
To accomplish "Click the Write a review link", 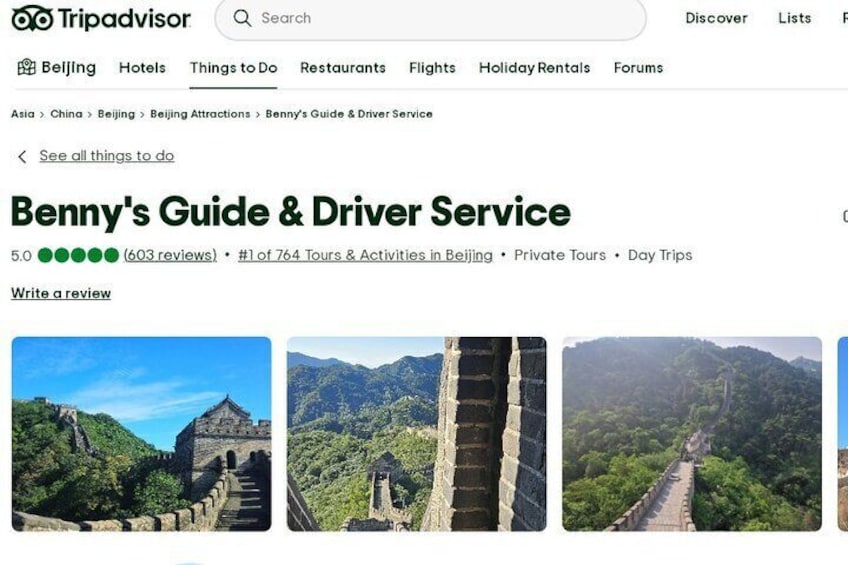I will tap(61, 293).
